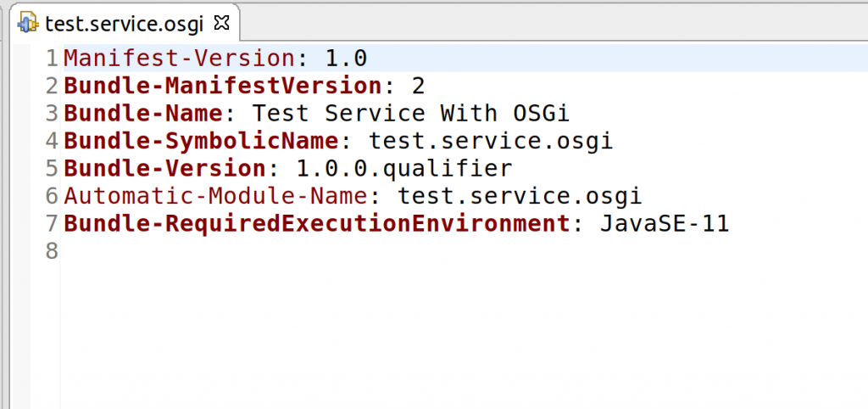
Task: Click the Bundle-Version header key
Action: (165, 169)
